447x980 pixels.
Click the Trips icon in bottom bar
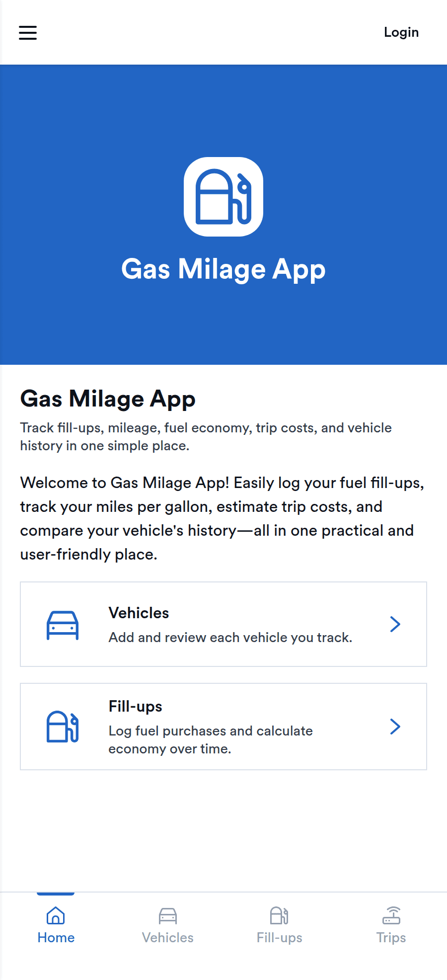pos(391,915)
